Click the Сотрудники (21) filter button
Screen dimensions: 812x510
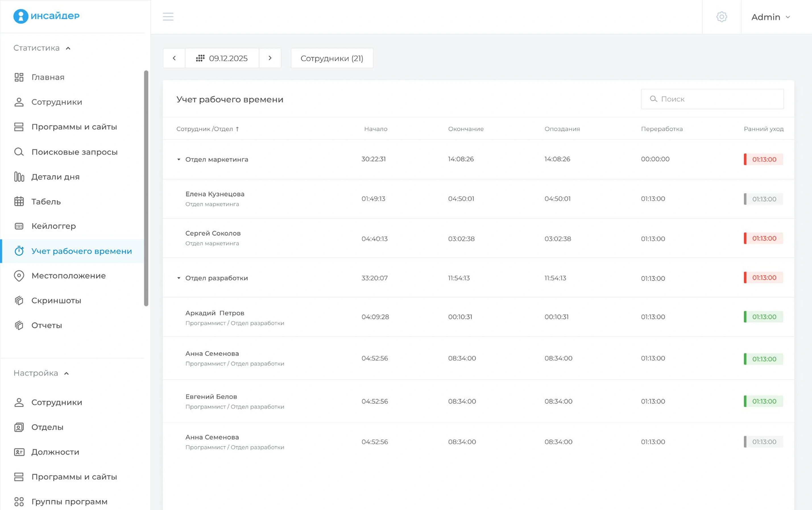click(x=332, y=58)
